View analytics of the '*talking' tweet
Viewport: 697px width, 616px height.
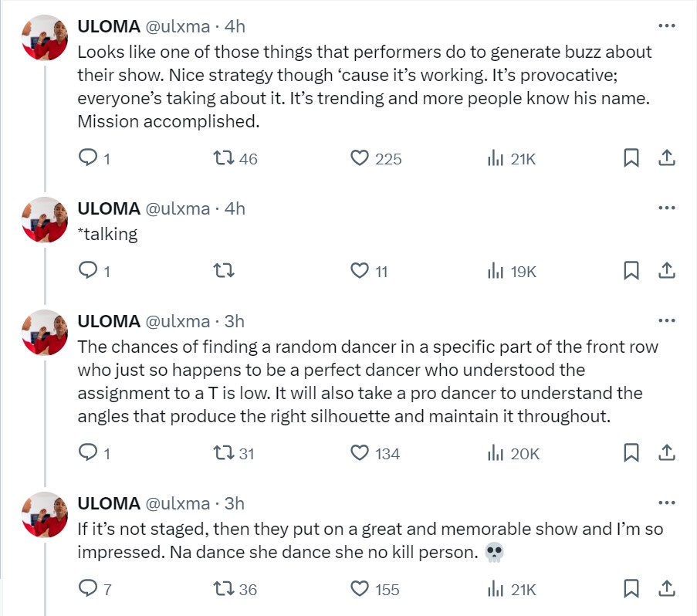[495, 271]
